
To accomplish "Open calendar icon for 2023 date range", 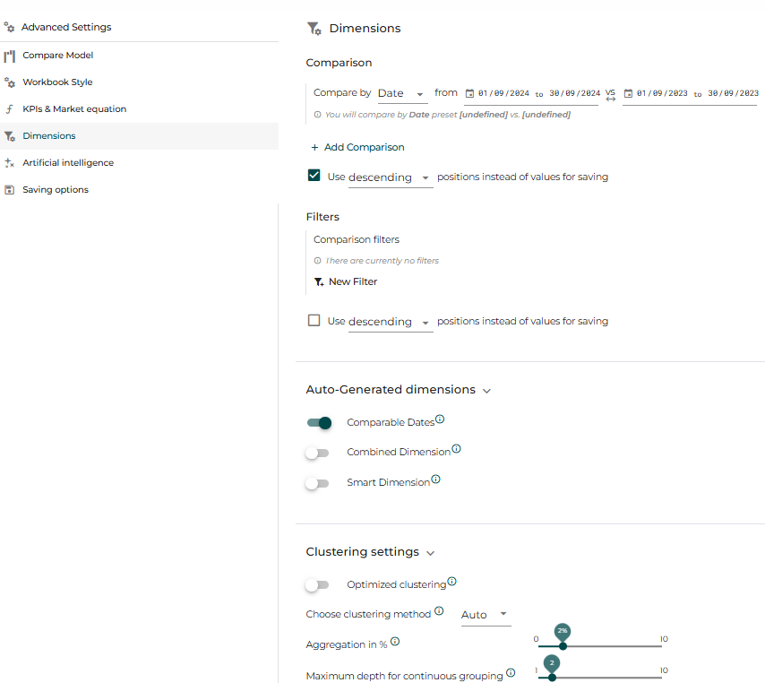I will coord(629,93).
